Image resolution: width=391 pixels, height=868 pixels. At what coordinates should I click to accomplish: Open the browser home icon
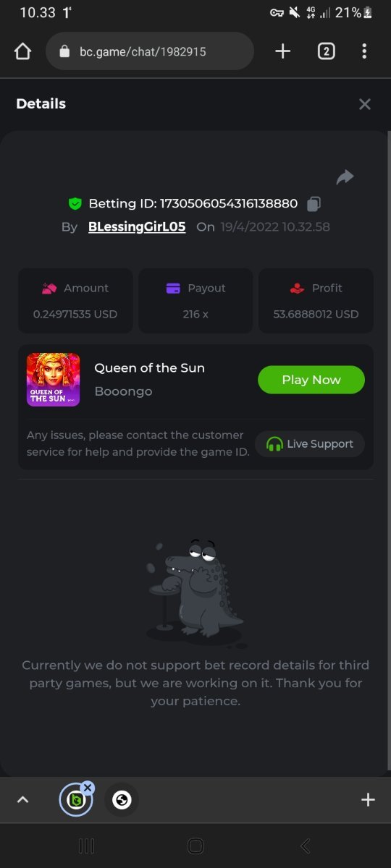23,51
